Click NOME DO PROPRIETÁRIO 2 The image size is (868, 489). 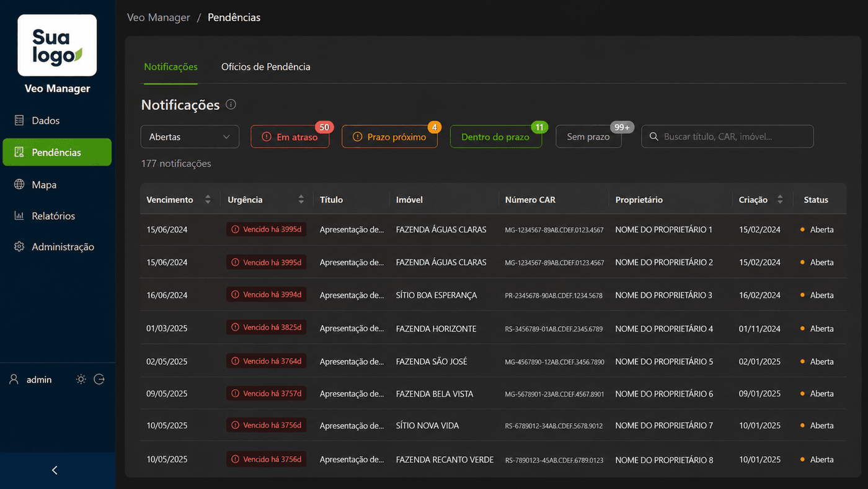point(664,262)
